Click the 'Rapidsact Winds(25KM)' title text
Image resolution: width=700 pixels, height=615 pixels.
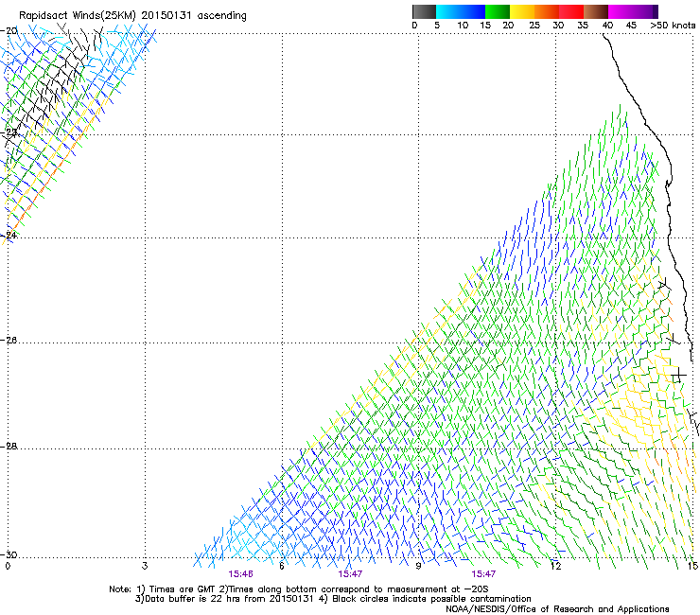pos(77,15)
